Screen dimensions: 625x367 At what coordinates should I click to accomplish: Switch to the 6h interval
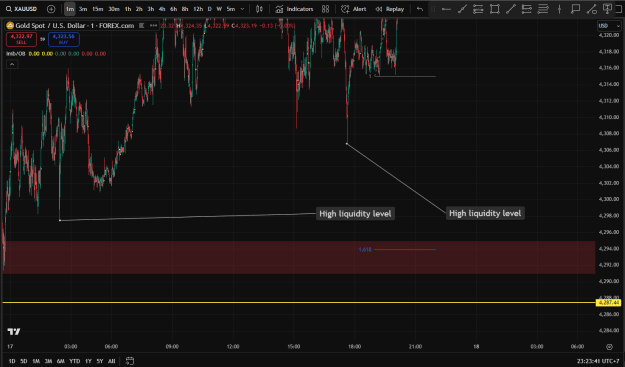(173, 9)
